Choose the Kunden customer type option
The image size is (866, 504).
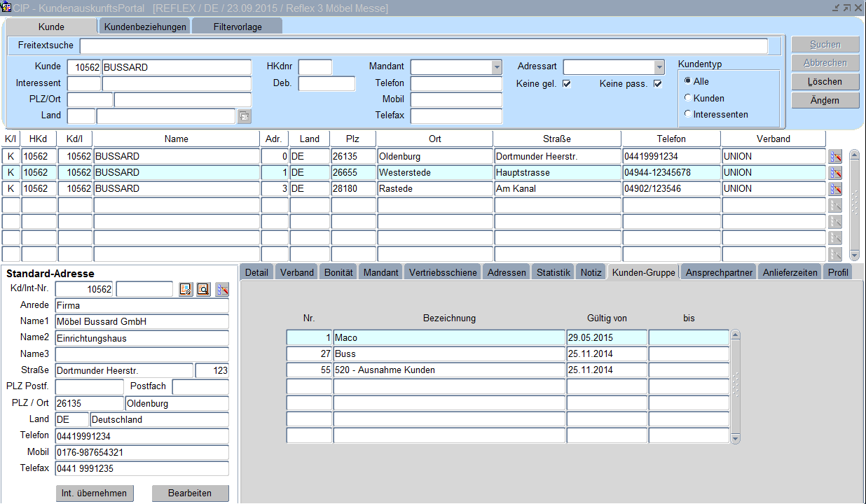pos(688,98)
